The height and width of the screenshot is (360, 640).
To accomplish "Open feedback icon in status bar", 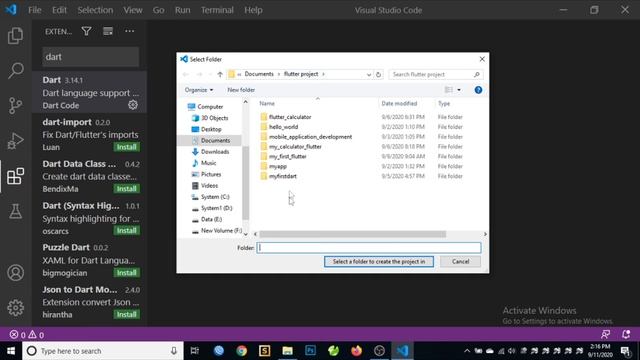I will [605, 334].
